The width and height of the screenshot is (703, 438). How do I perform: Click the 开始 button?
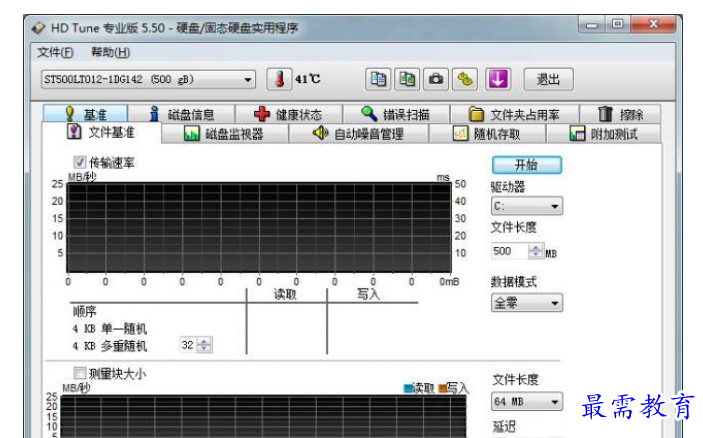(x=526, y=165)
